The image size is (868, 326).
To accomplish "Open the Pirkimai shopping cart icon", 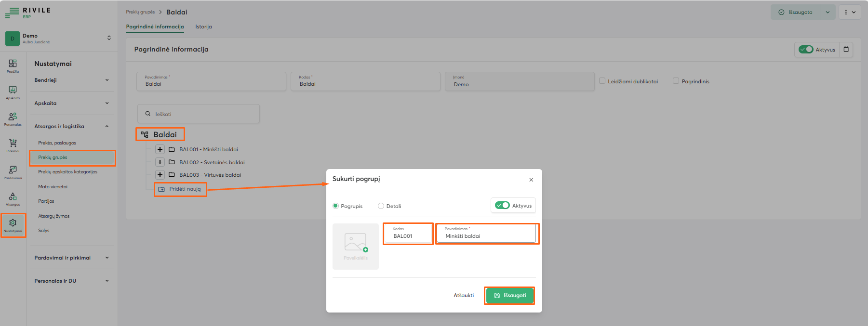I will 13,145.
